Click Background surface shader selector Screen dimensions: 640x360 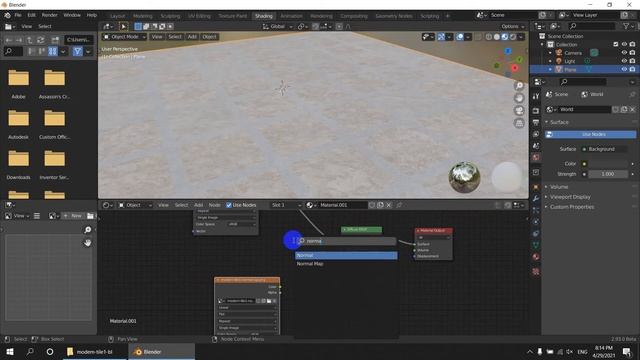[605, 149]
